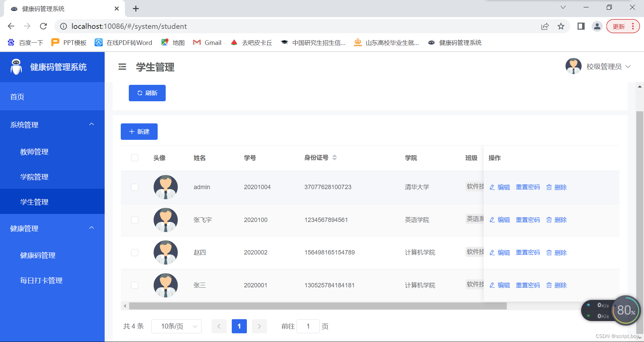
Task: Click the 刷新 button
Action: (147, 93)
